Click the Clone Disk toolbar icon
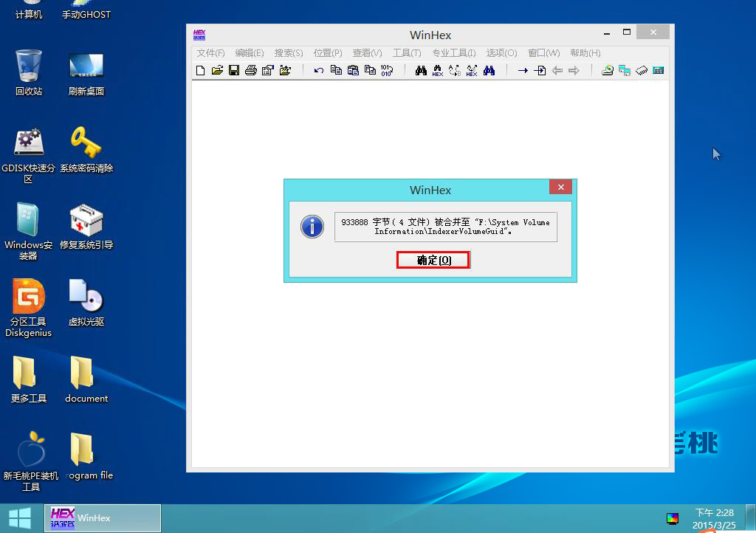The width and height of the screenshot is (756, 533). [625, 70]
